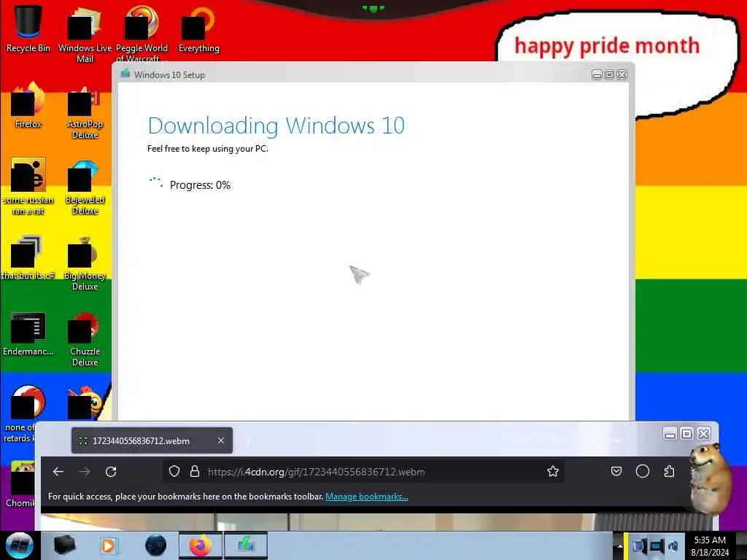Open the Windows Start orb
Viewport: 747px width, 560px height.
coord(19,545)
